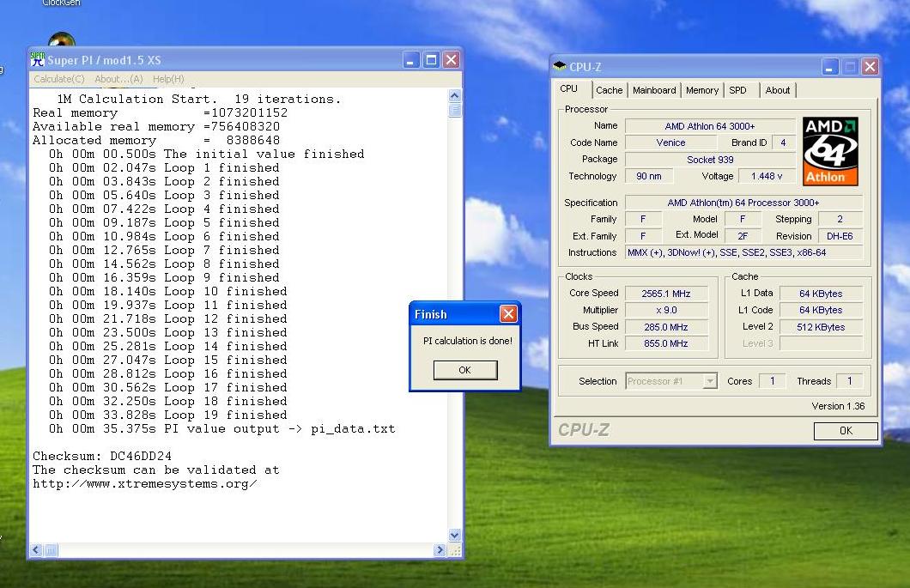Viewport: 910px width, 588px height.
Task: Open the Calculate(C) menu
Action: click(59, 79)
